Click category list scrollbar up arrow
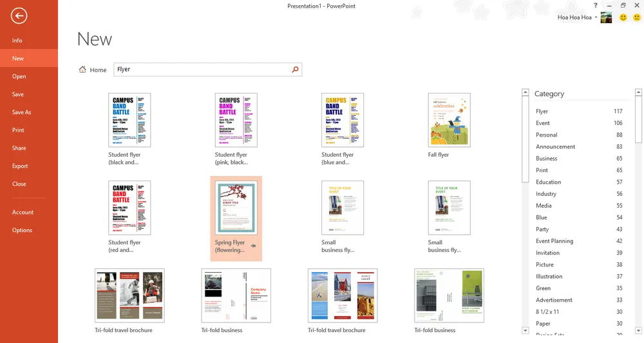 click(638, 93)
